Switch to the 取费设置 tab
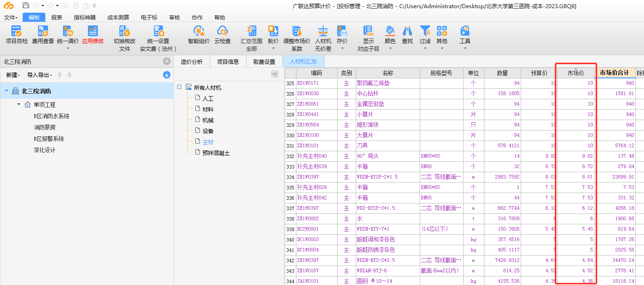Image resolution: width=644 pixels, height=285 pixels. (264, 62)
